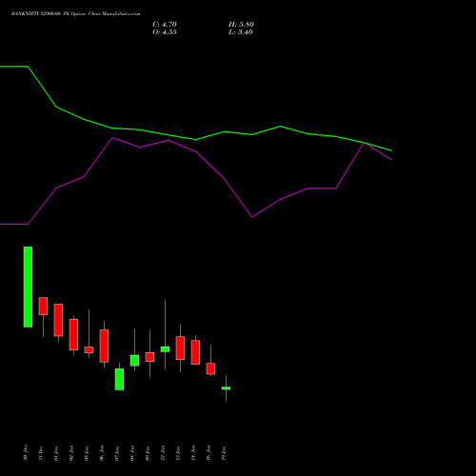Click the chart title text at top left
Image resolution: width=476 pixels, height=476 pixels.
[75, 13]
